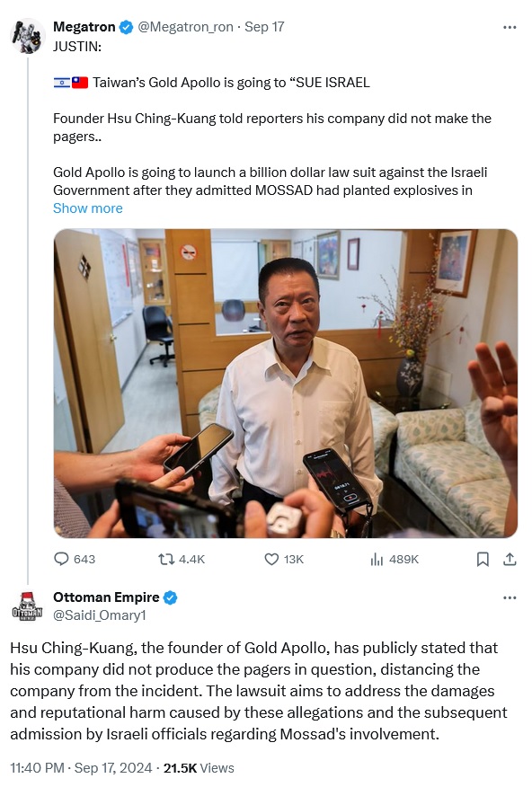Open the three-dot menu on Megatron's tweet
The height and width of the screenshot is (787, 532).
510,27
